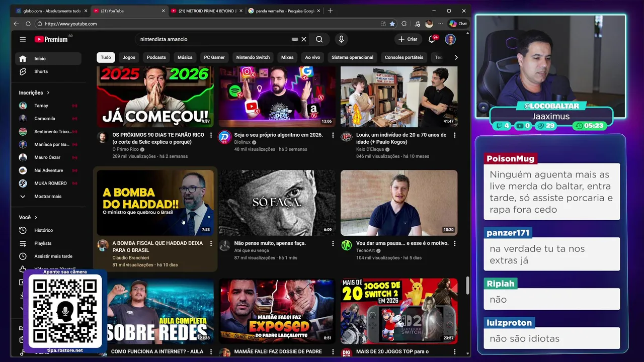
Task: Select the Tudo filter chip
Action: 106,57
